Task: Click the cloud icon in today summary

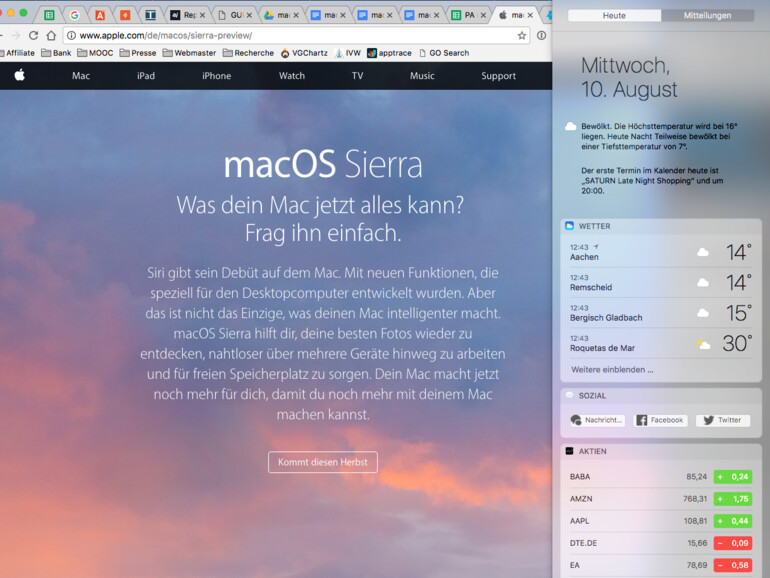Action: tap(570, 126)
